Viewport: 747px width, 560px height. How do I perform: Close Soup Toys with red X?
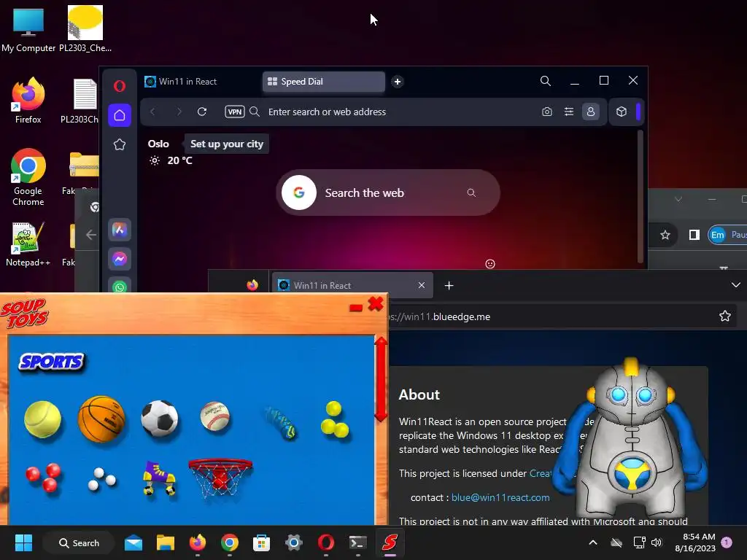(376, 304)
